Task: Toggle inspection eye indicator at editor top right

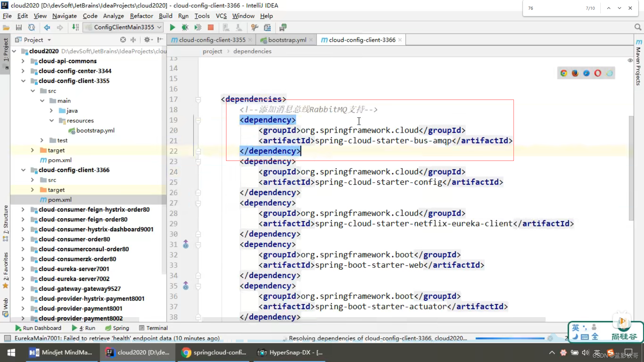Action: pyautogui.click(x=630, y=60)
